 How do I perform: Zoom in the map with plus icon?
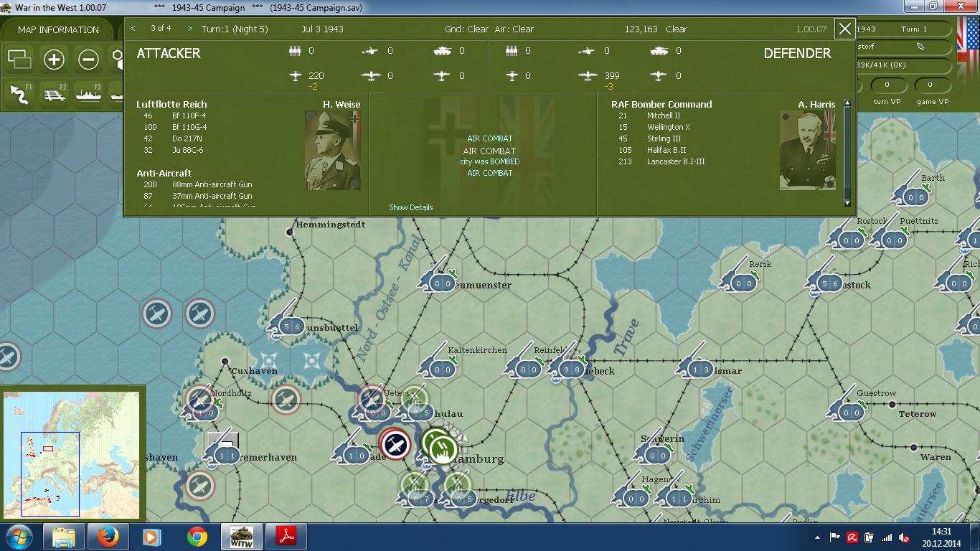54,60
